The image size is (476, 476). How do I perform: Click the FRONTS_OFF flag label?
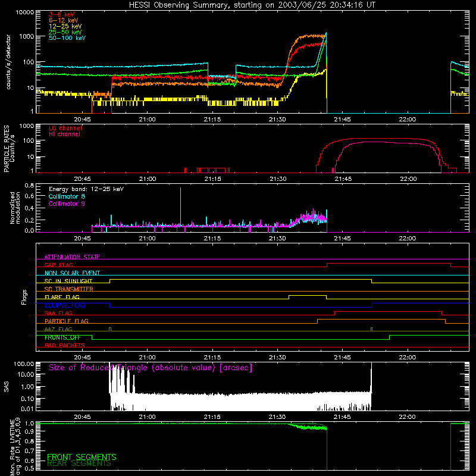click(x=62, y=337)
